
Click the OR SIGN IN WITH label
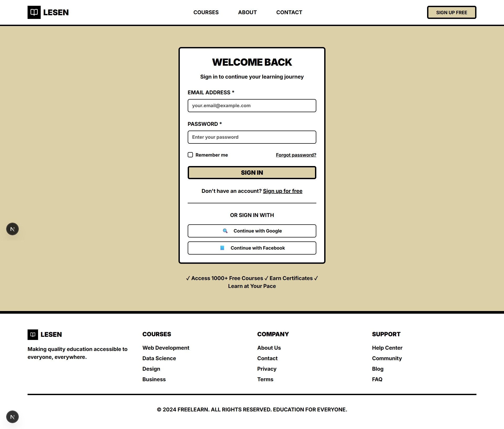point(252,215)
